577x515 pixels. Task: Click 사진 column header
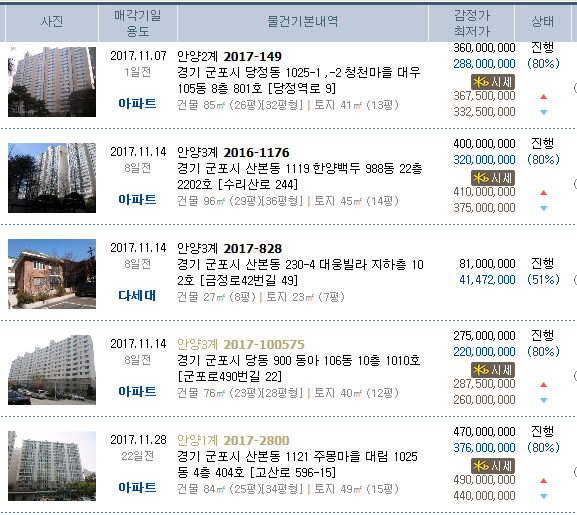pyautogui.click(x=52, y=23)
